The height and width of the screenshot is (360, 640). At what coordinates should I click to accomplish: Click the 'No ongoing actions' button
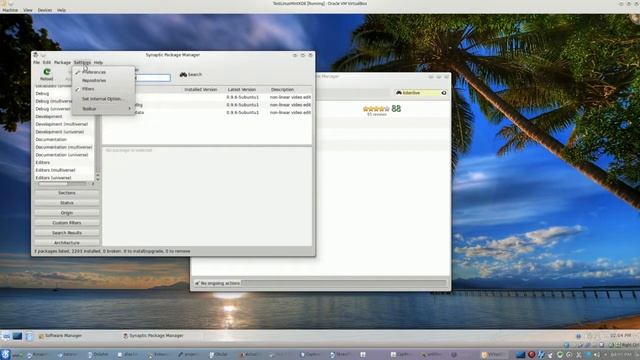[x=217, y=283]
